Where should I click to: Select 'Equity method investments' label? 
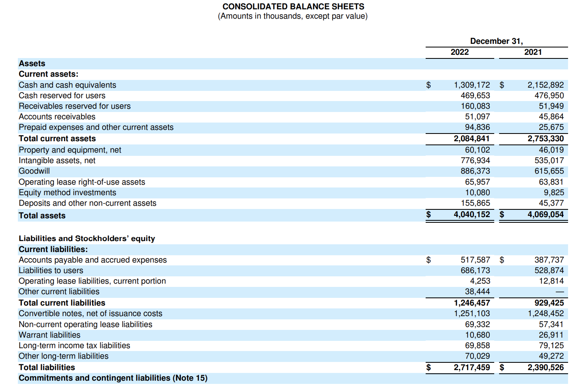pos(67,192)
